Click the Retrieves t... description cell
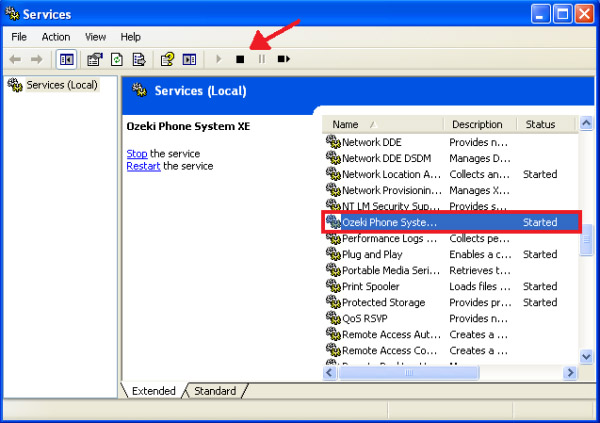This screenshot has height=423, width=600. click(480, 271)
